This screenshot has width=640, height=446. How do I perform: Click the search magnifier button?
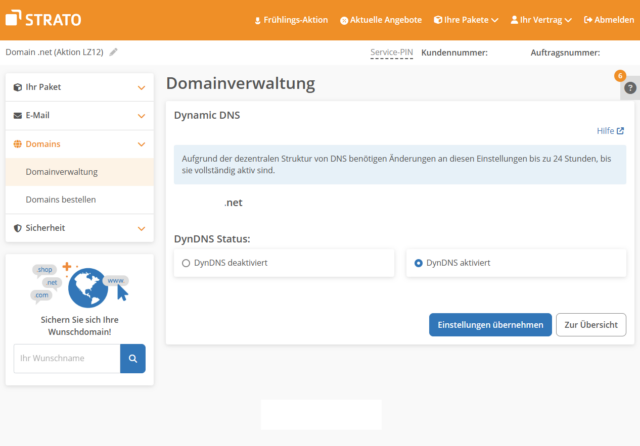point(132,358)
